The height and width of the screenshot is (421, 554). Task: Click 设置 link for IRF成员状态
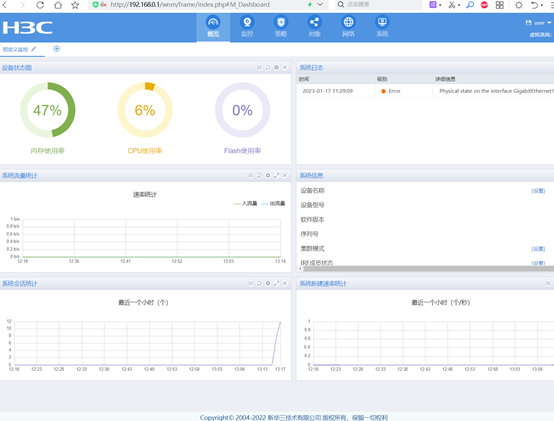(538, 263)
